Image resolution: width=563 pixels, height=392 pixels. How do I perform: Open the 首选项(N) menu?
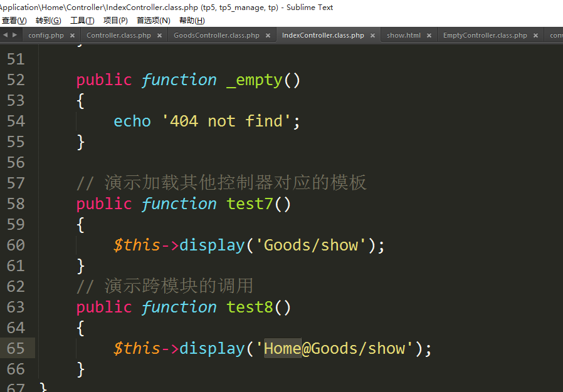point(153,21)
